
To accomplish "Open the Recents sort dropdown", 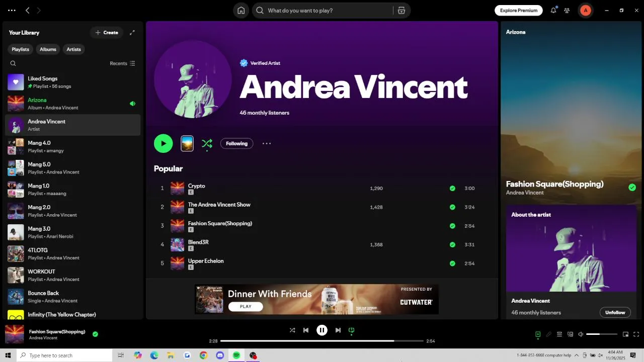I will [122, 63].
